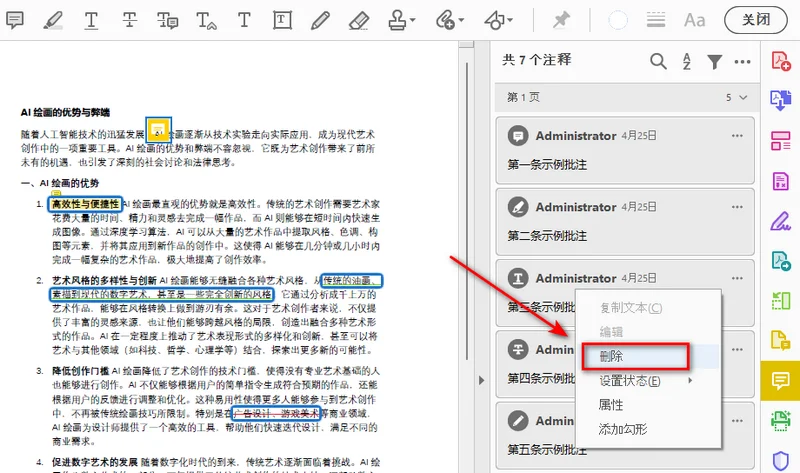800x473 pixels.
Task: Collapse the right pane with the arrow
Action: [481, 380]
